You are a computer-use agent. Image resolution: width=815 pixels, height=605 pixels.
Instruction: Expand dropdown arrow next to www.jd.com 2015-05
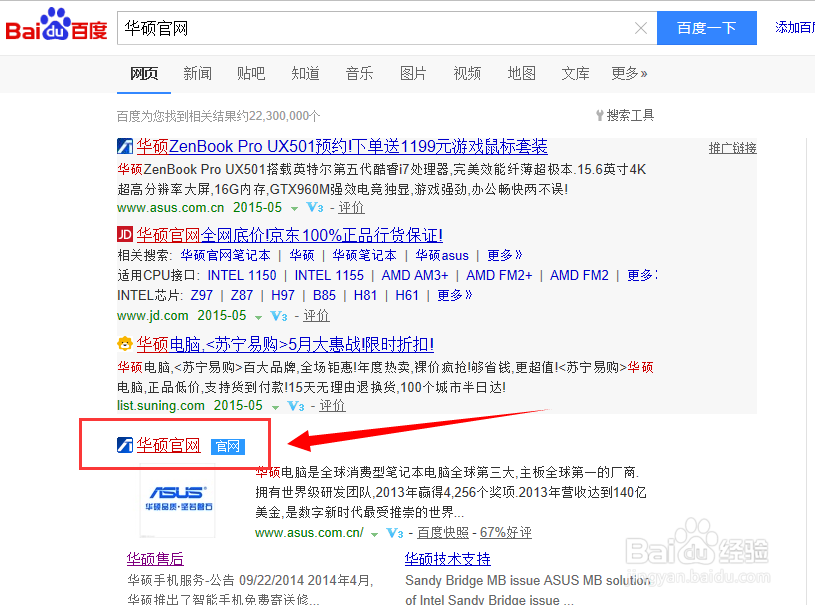point(258,317)
